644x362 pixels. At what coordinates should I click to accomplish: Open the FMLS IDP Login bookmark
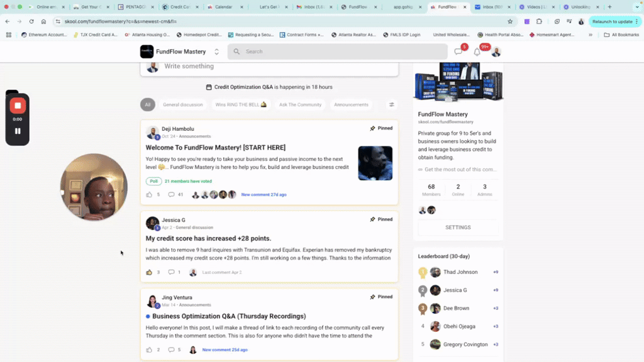pos(402,35)
